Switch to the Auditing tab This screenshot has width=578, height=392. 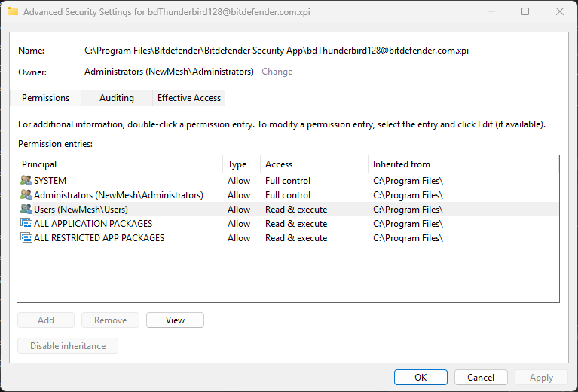point(117,98)
